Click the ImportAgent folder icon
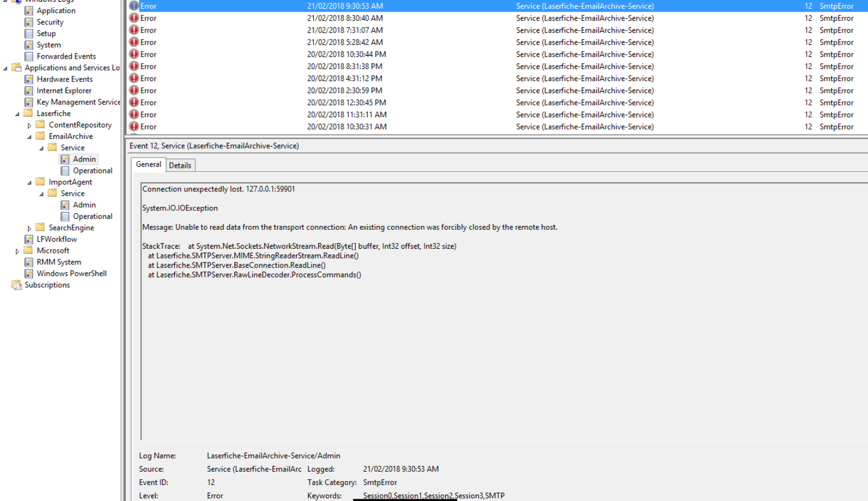 40,182
